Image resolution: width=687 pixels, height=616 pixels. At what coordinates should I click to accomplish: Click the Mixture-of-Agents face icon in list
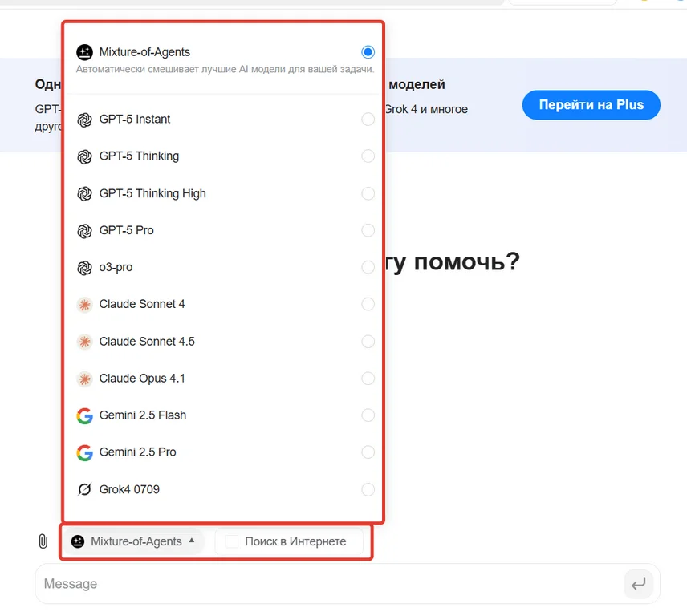tap(84, 52)
